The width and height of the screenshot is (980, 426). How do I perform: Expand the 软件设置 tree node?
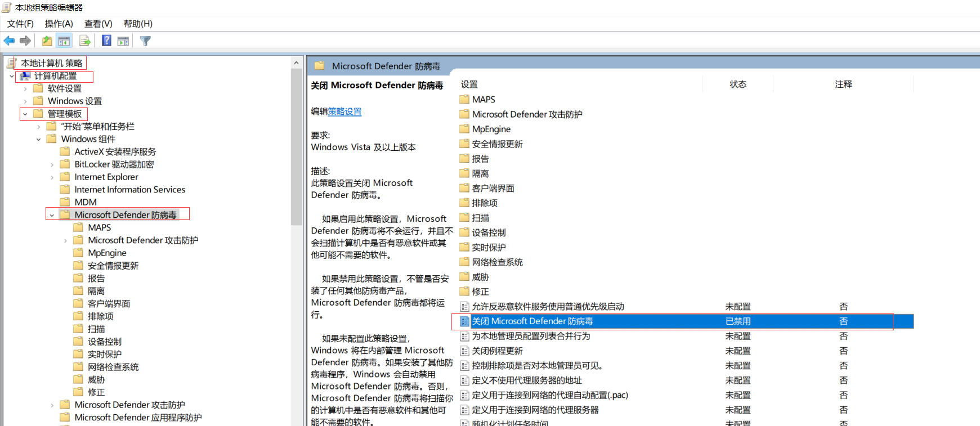pyautogui.click(x=25, y=88)
